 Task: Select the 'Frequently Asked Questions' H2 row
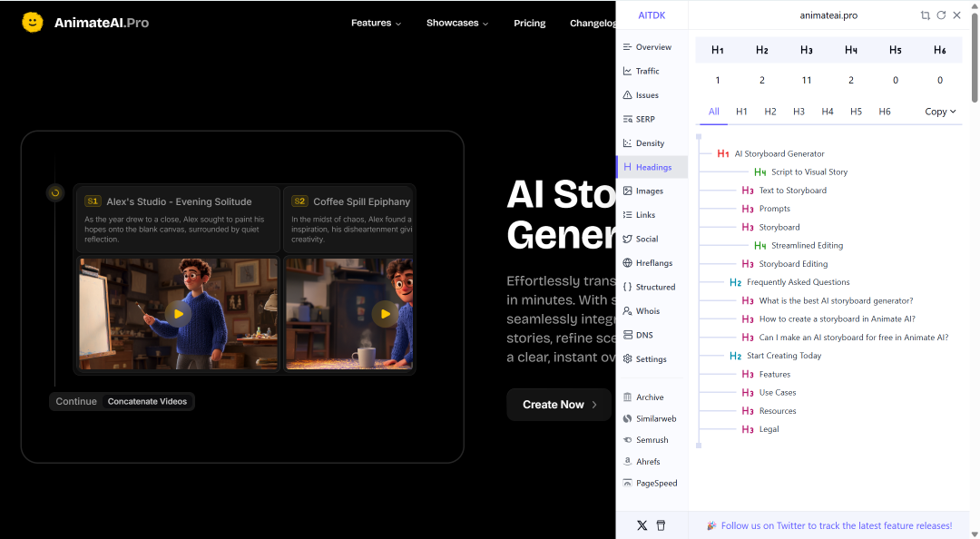(789, 282)
